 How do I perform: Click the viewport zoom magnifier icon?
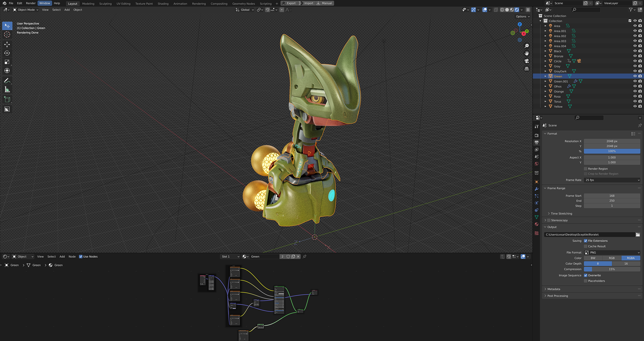click(527, 46)
